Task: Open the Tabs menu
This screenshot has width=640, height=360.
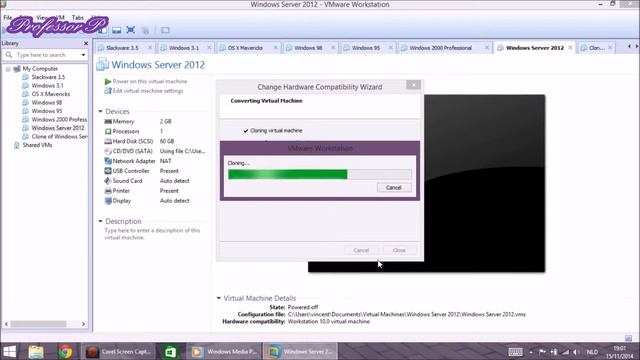Action: (78, 18)
